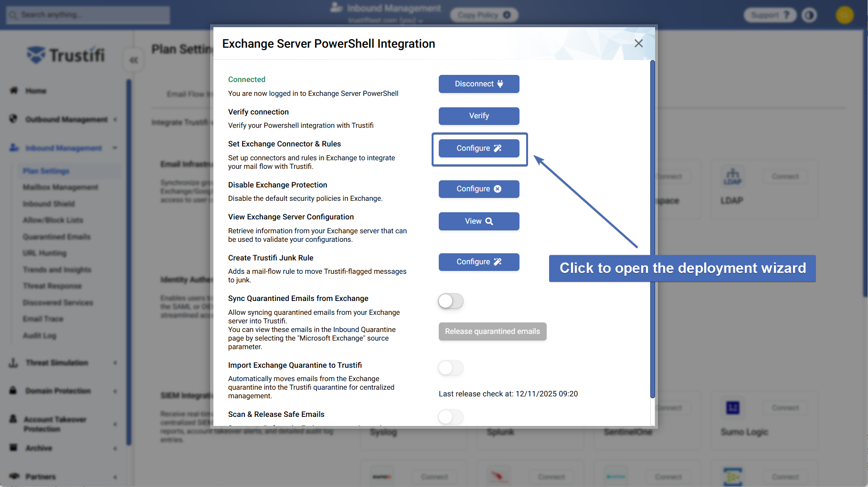The image size is (868, 487).
Task: Open Mailbox Management in the sidebar
Action: point(61,187)
